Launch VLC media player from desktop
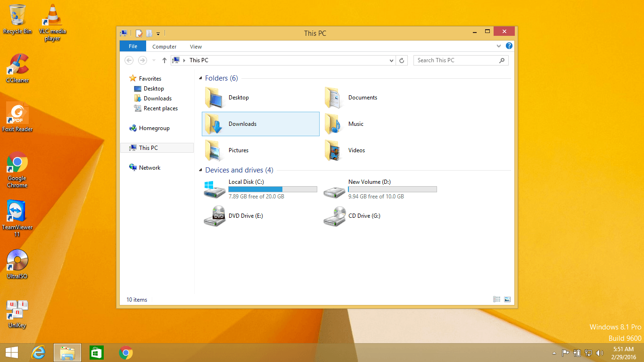644x362 pixels. coord(52,22)
